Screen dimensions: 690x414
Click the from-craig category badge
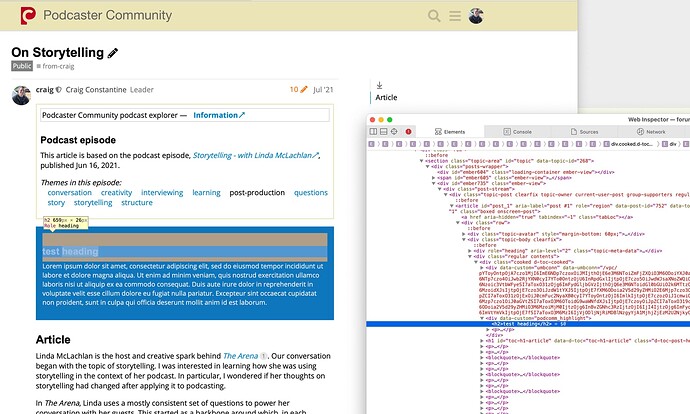[x=55, y=66]
